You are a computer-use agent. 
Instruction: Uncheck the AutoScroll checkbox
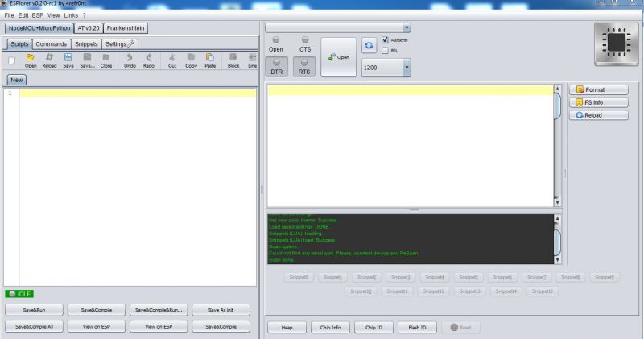[x=385, y=39]
